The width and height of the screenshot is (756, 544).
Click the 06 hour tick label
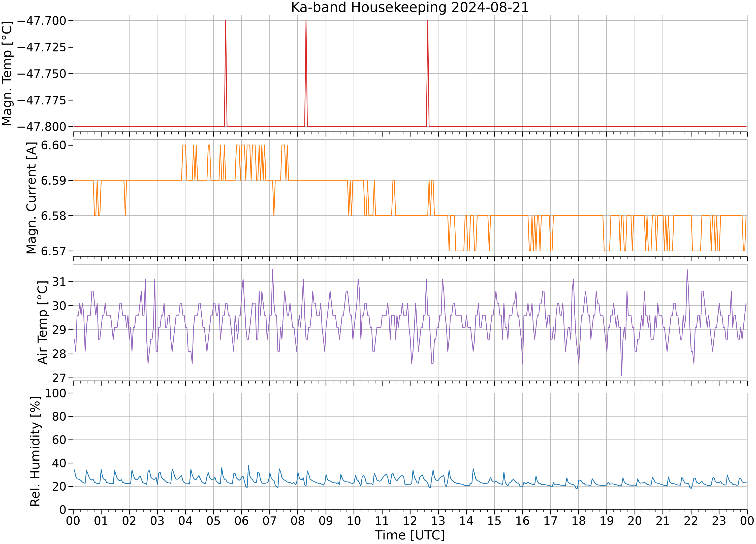(x=241, y=521)
